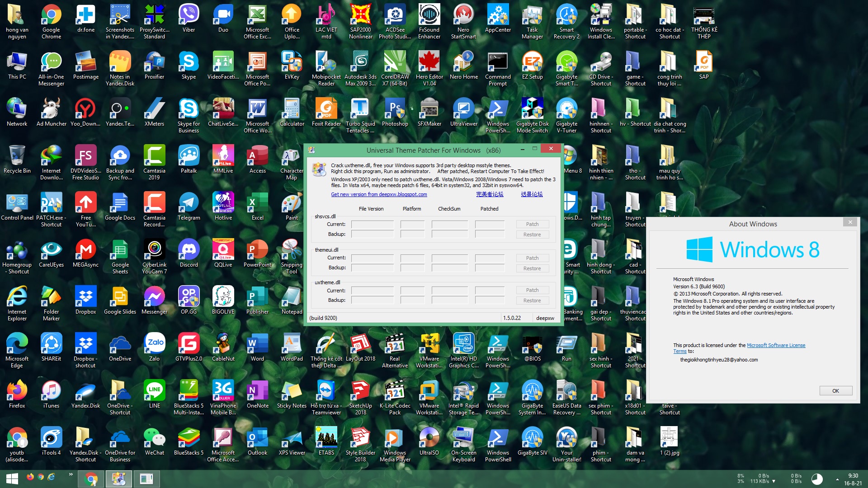Open the Skype desktop shortcut
Screen dimensions: 868x488
point(189,65)
